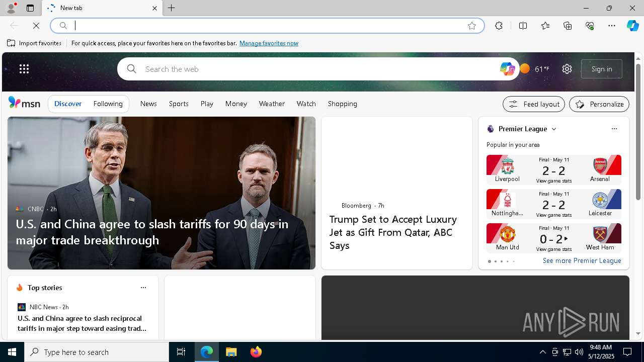This screenshot has height=362, width=644.
Task: Expand the Premier League dropdown chevron
Action: (x=554, y=129)
